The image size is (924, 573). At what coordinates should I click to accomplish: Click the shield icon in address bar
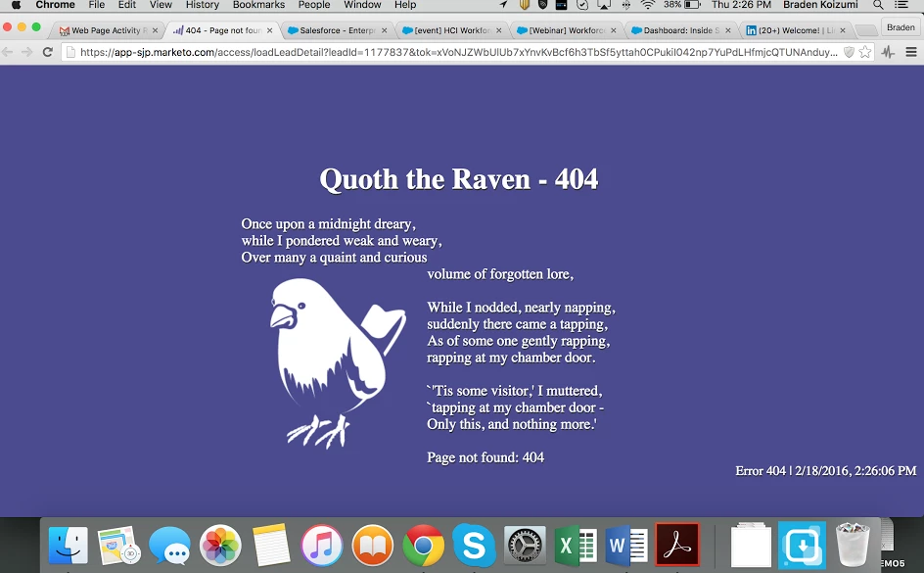[849, 52]
